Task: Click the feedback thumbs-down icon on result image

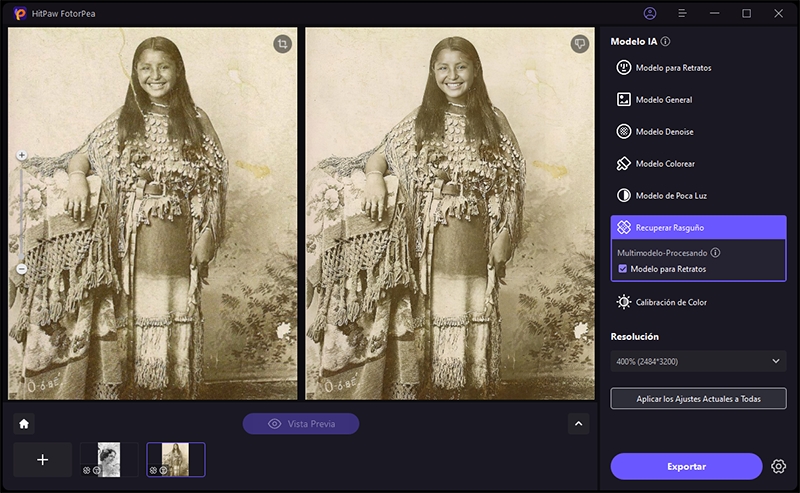Action: (580, 44)
